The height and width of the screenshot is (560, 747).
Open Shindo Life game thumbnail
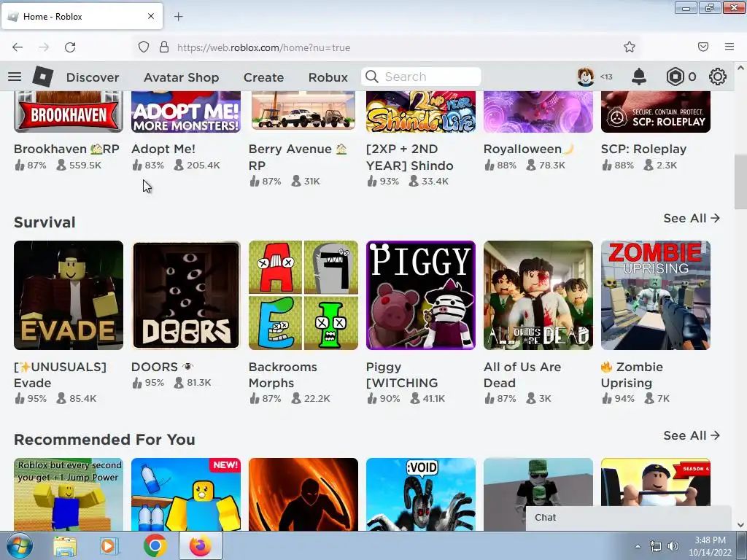click(421, 112)
